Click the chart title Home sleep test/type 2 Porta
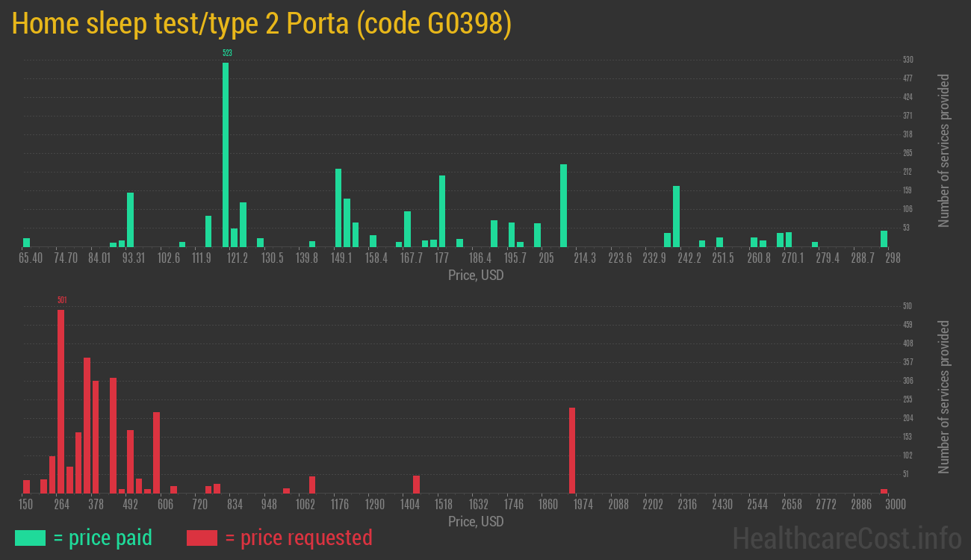The image size is (971, 560). (261, 23)
